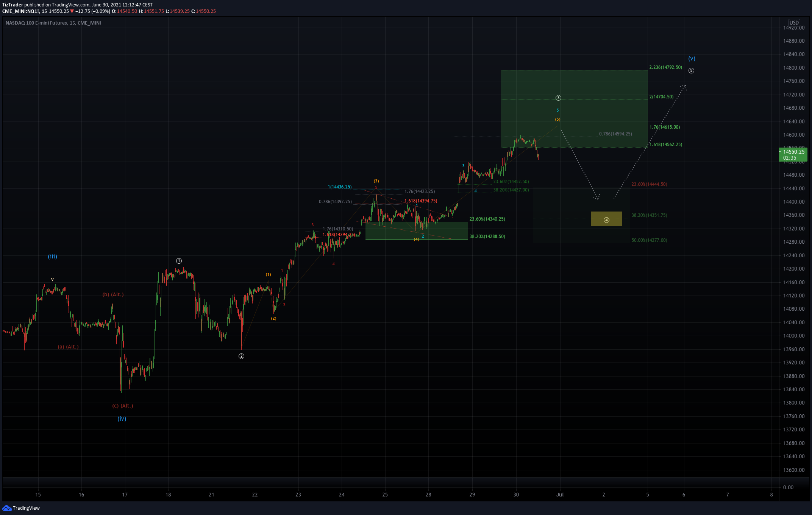Screen dimensions: 812x515
Task: Click the 2(14704.50) Fibonacci label
Action: coord(661,97)
